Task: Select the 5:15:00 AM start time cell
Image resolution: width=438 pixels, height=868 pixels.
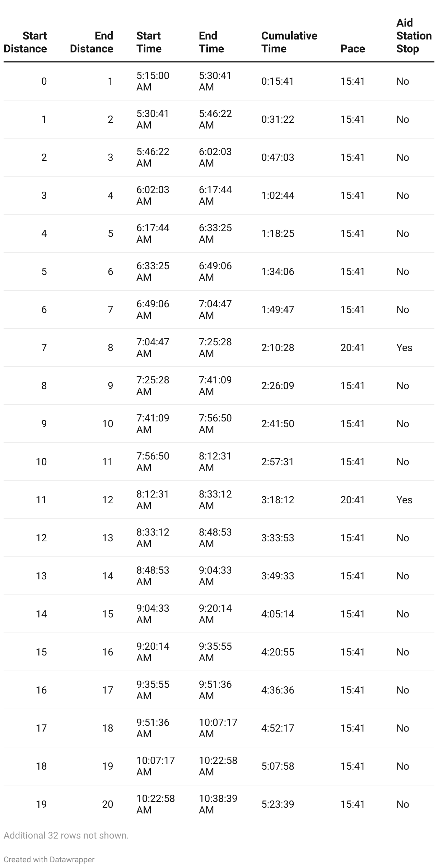Action: point(153,81)
